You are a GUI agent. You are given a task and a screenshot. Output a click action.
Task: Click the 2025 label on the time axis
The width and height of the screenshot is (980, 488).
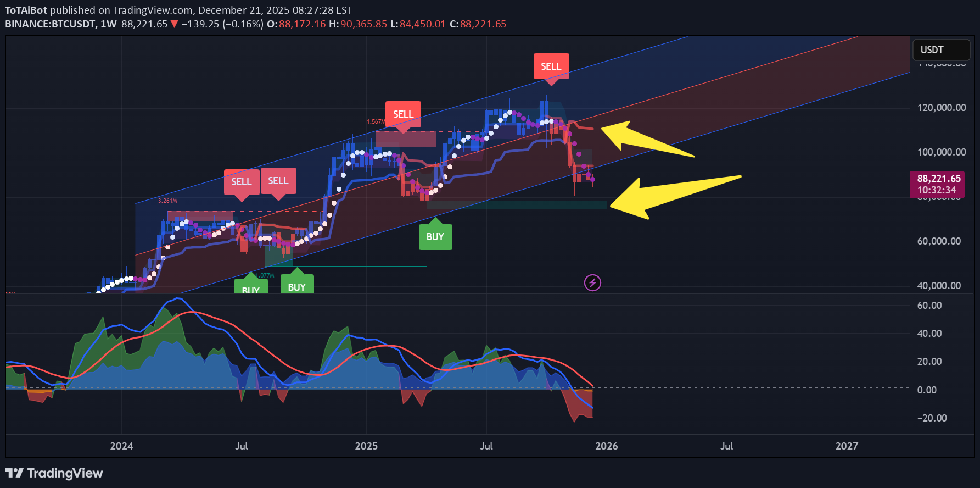pyautogui.click(x=366, y=446)
